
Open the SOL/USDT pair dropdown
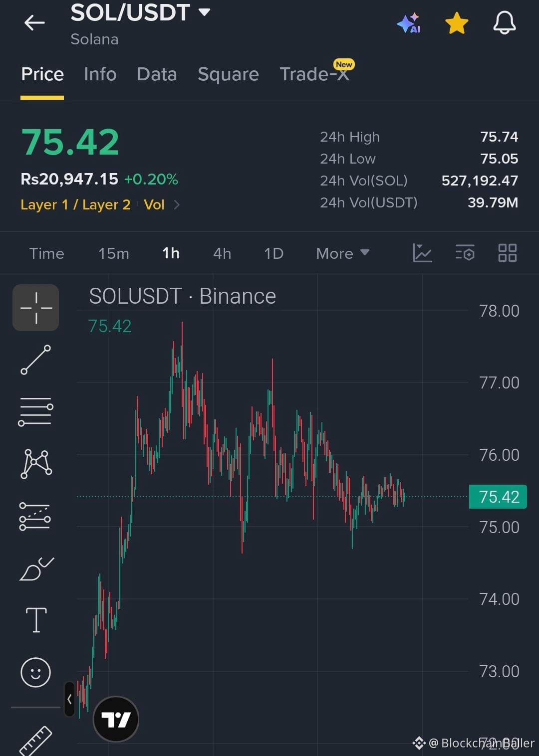[x=204, y=12]
